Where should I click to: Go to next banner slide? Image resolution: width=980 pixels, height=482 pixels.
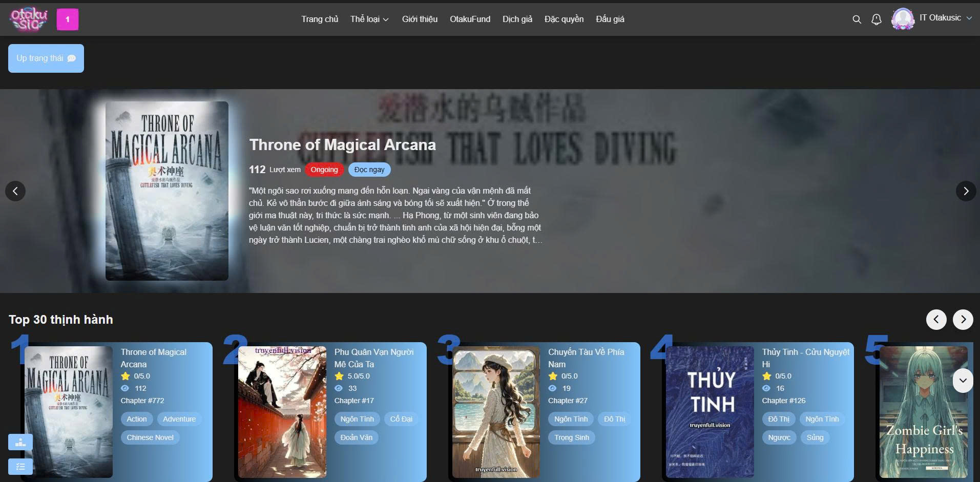(966, 191)
